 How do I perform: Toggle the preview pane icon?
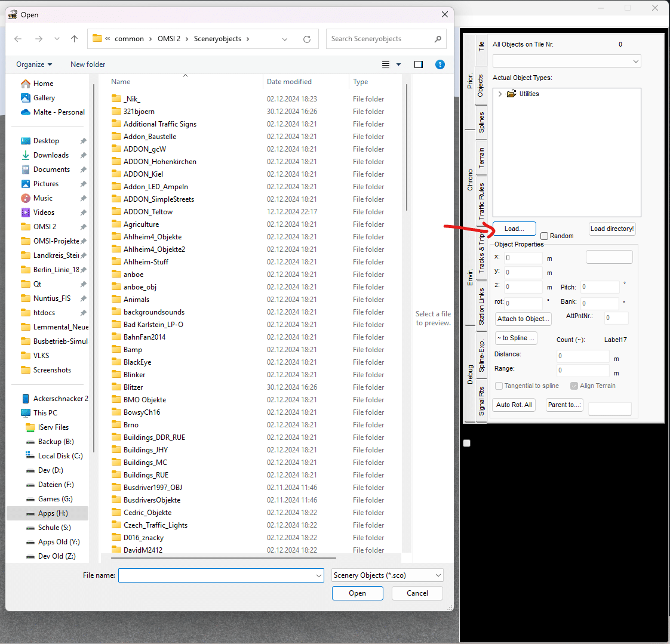pos(419,64)
